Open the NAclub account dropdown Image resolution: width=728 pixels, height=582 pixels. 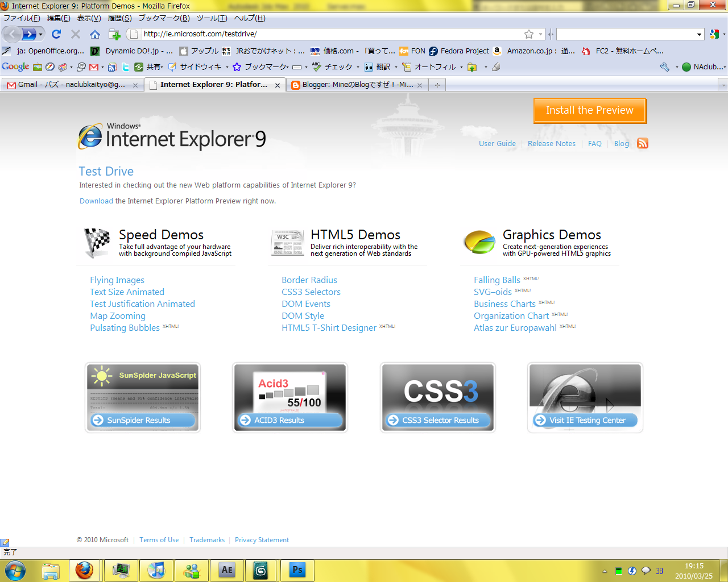703,67
